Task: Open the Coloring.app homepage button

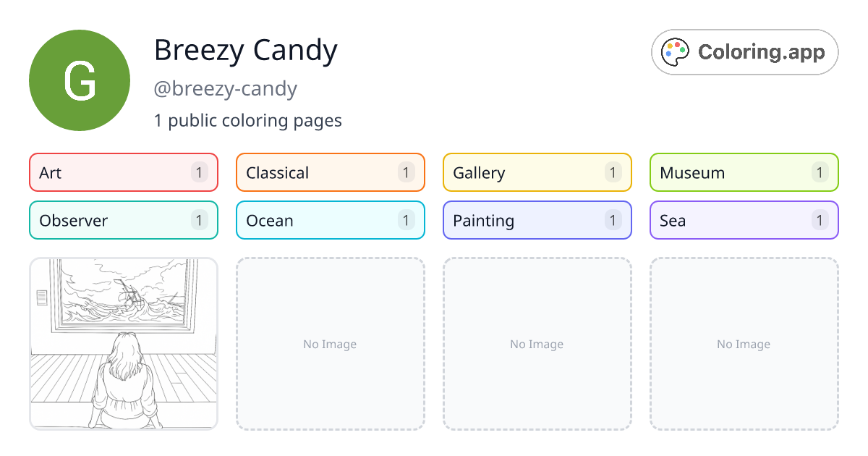Action: tap(744, 51)
